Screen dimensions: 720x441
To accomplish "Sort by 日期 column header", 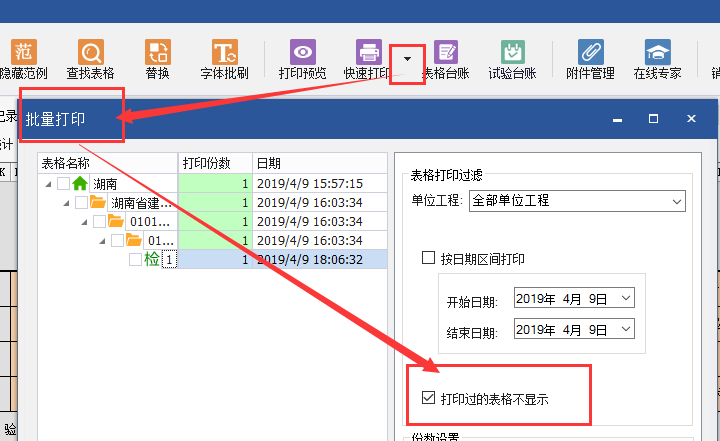I will coord(320,163).
